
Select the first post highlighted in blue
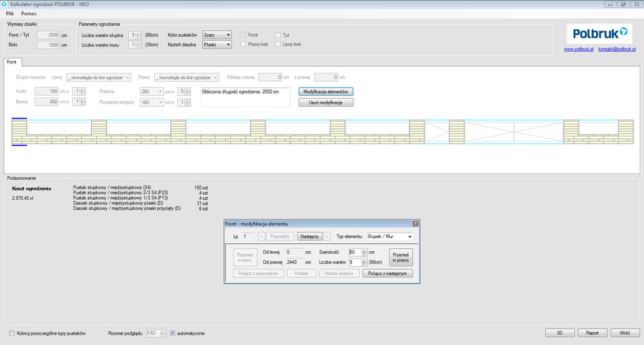tap(19, 132)
